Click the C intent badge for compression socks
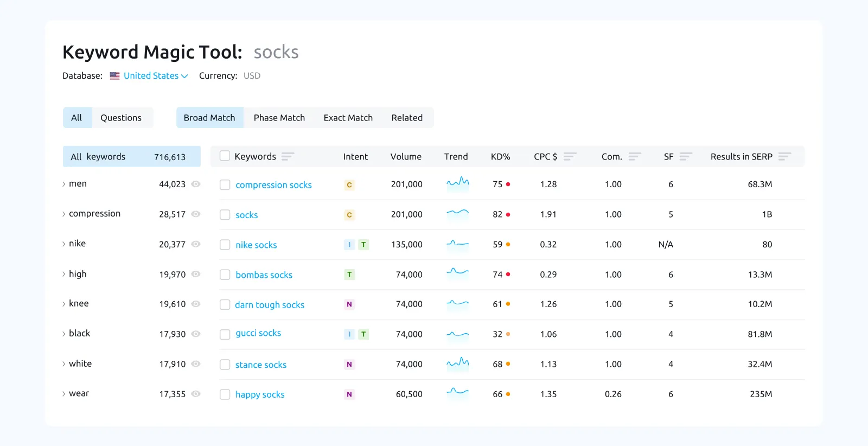 pyautogui.click(x=349, y=185)
